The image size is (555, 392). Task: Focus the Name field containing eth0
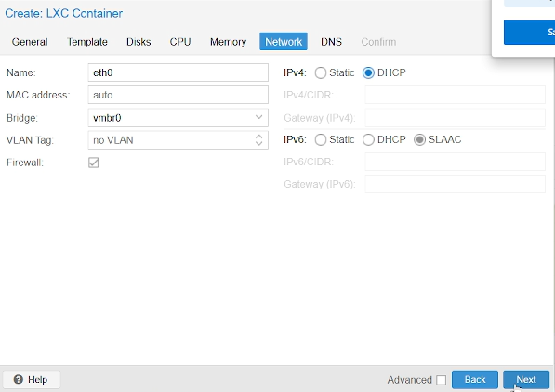(178, 72)
